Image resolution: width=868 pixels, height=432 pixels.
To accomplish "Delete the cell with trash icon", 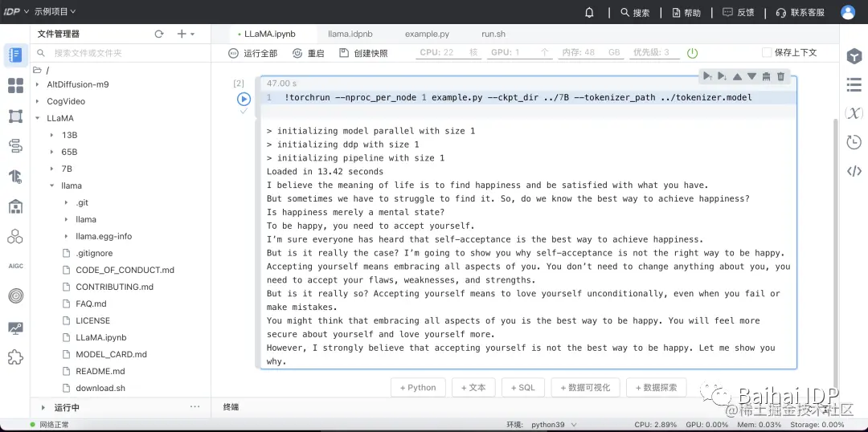I will coord(780,76).
